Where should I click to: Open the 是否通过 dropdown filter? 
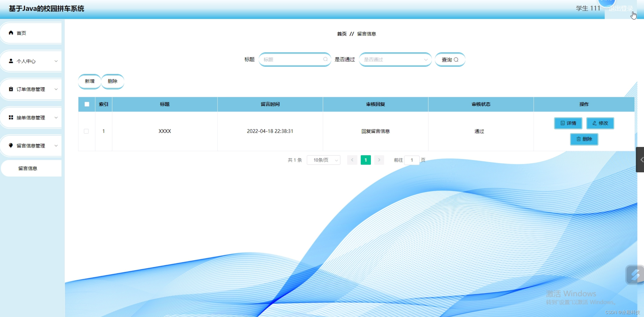point(395,59)
